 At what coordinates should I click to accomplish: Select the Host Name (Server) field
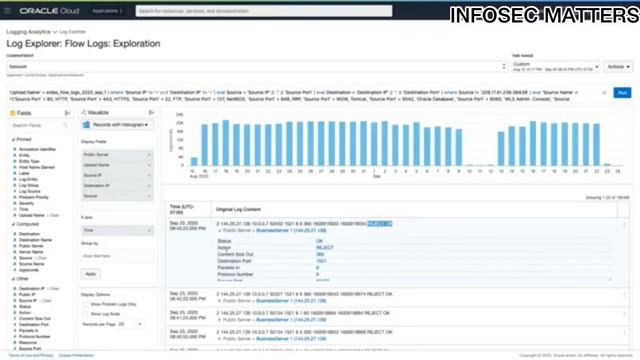37,167
